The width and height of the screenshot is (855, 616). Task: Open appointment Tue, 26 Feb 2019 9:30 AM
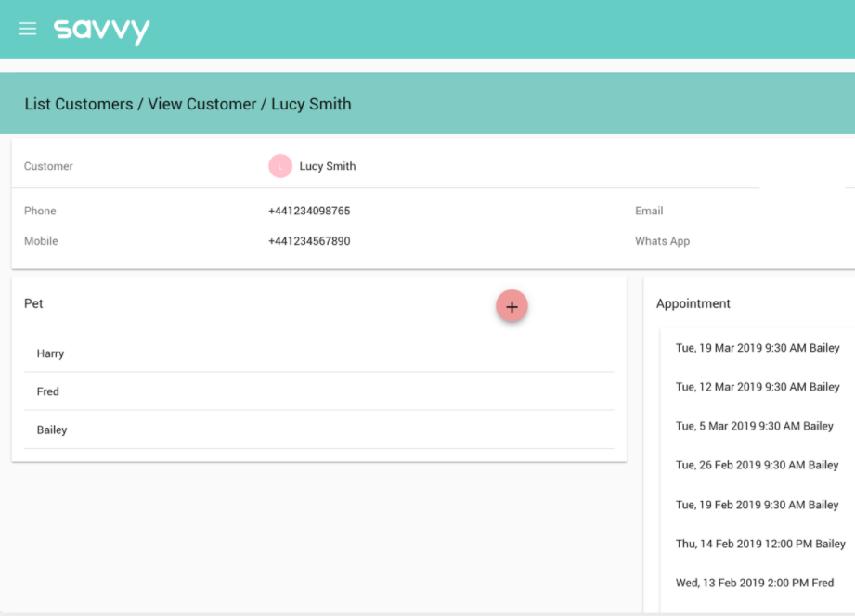coord(757,465)
